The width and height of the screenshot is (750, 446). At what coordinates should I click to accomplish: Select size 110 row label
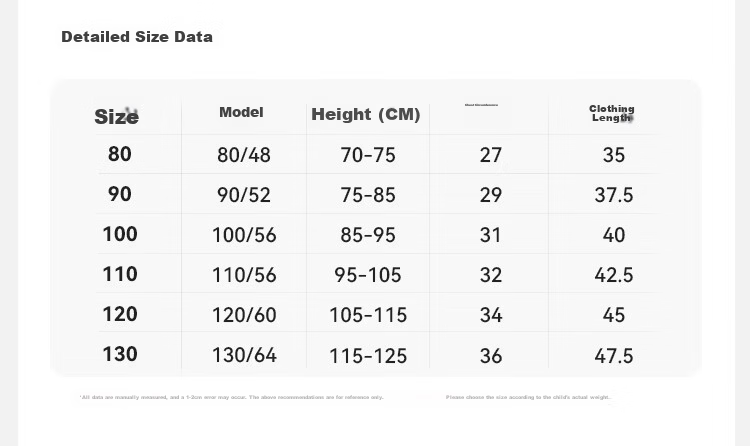tap(120, 274)
